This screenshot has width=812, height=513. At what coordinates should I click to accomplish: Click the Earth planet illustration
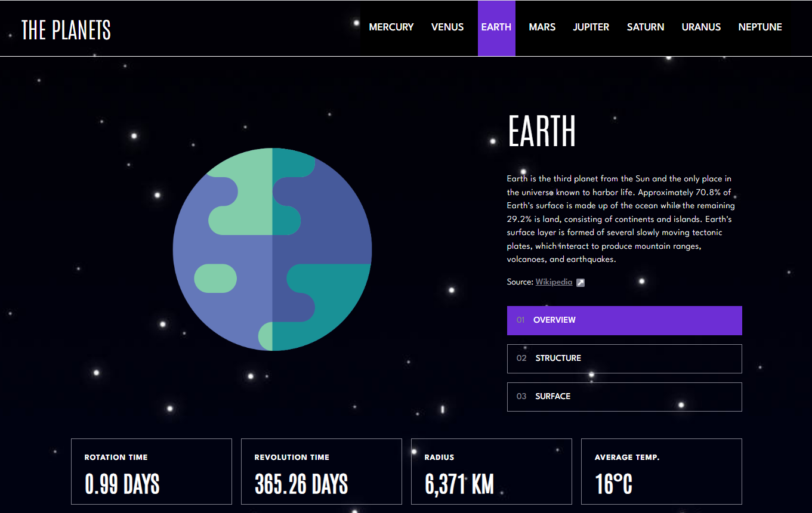point(272,249)
